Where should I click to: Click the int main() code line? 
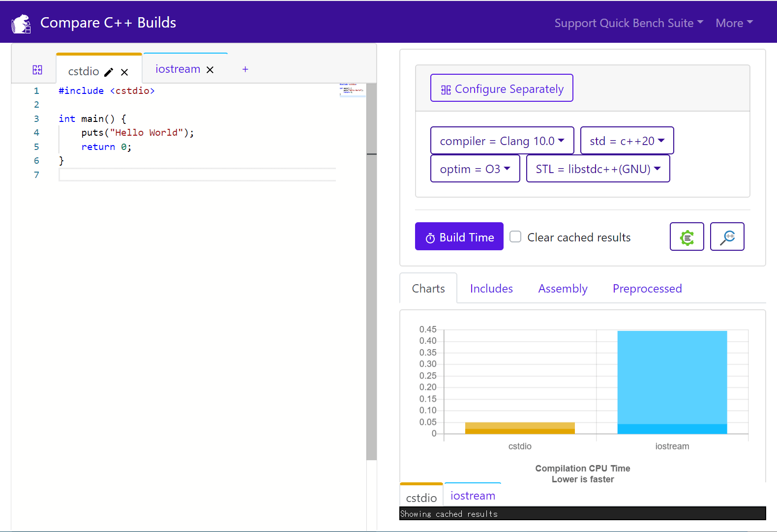(92, 119)
